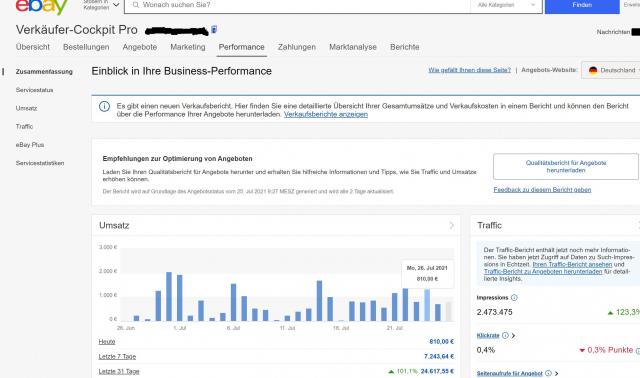Click the eBay logo

[41, 7]
